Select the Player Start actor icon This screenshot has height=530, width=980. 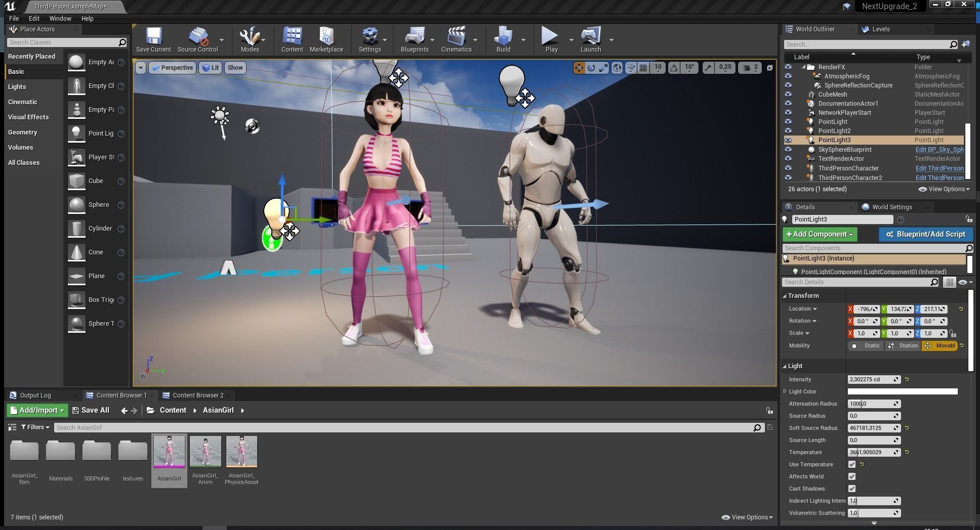(x=76, y=157)
